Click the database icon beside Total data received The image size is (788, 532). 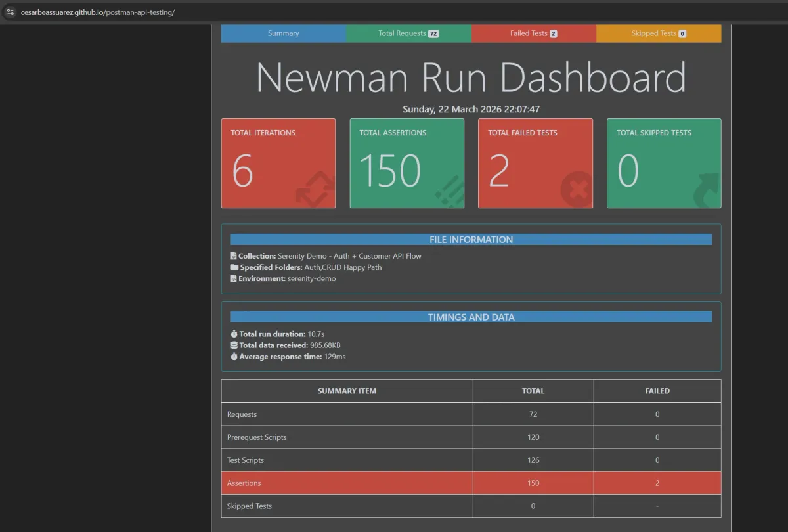pyautogui.click(x=234, y=345)
